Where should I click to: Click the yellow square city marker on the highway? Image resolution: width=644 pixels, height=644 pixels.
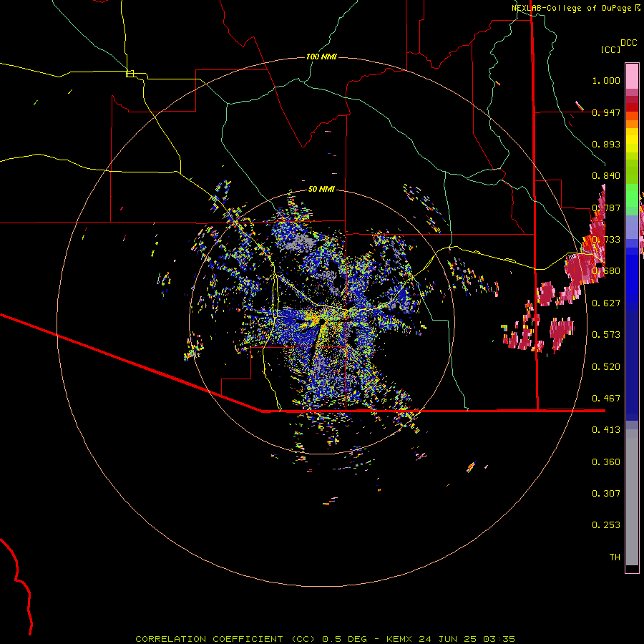[x=130, y=74]
